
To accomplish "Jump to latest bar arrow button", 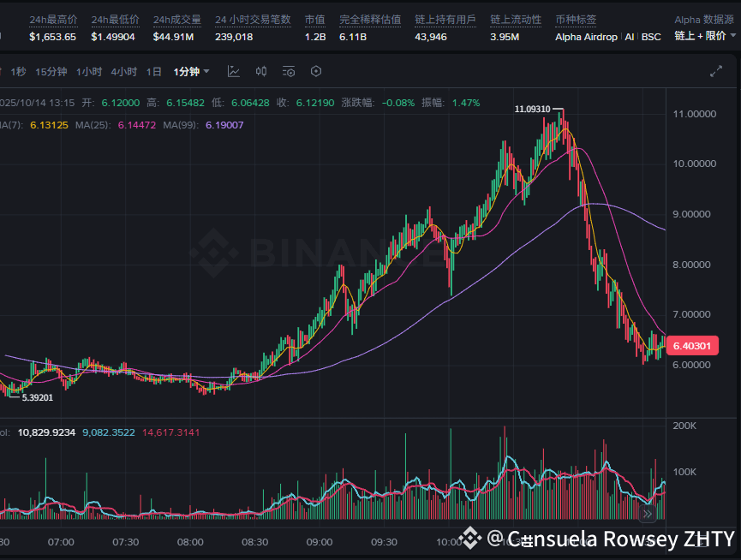I will (x=648, y=513).
